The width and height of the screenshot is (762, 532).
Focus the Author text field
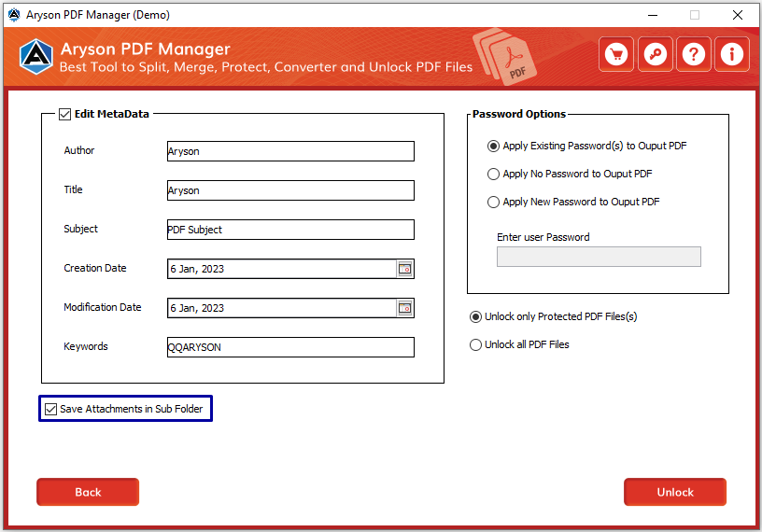[290, 151]
